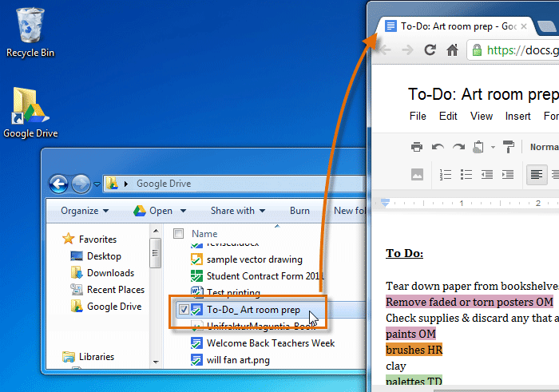Click the docs URL address bar
Viewport: 559px width, 392px height.
pos(513,49)
